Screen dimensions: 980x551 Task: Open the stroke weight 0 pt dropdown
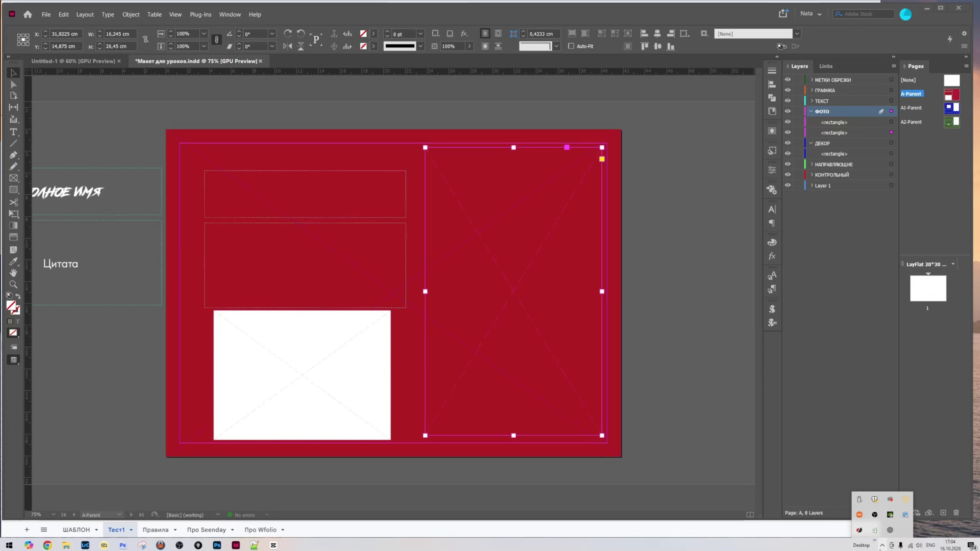click(x=420, y=34)
